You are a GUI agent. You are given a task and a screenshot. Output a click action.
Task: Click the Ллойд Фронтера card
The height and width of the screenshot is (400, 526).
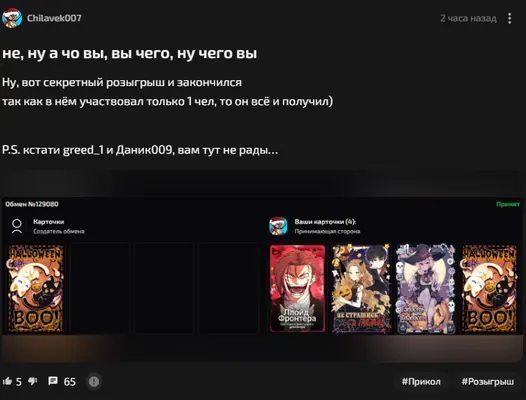(297, 289)
